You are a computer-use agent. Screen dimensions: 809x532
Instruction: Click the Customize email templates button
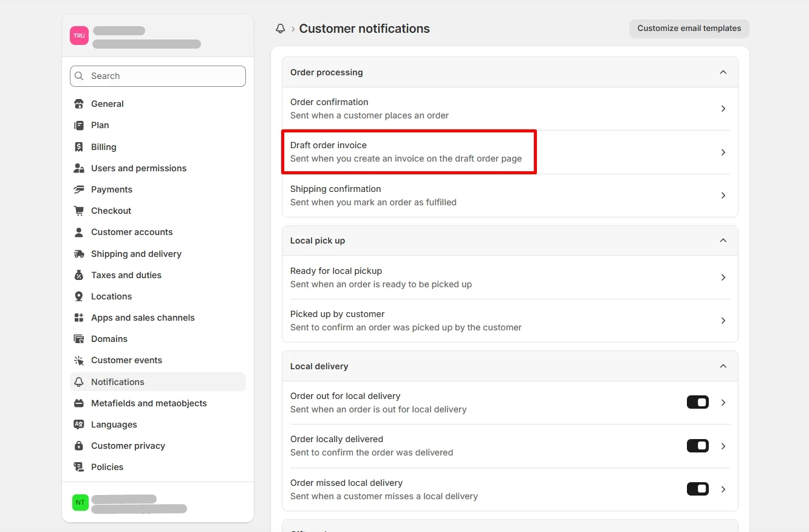pos(689,28)
